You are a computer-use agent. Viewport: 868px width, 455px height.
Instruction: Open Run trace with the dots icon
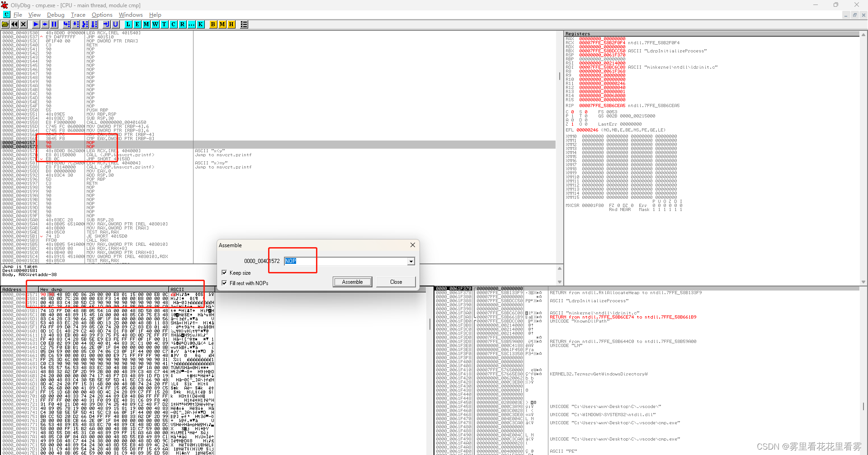(192, 24)
